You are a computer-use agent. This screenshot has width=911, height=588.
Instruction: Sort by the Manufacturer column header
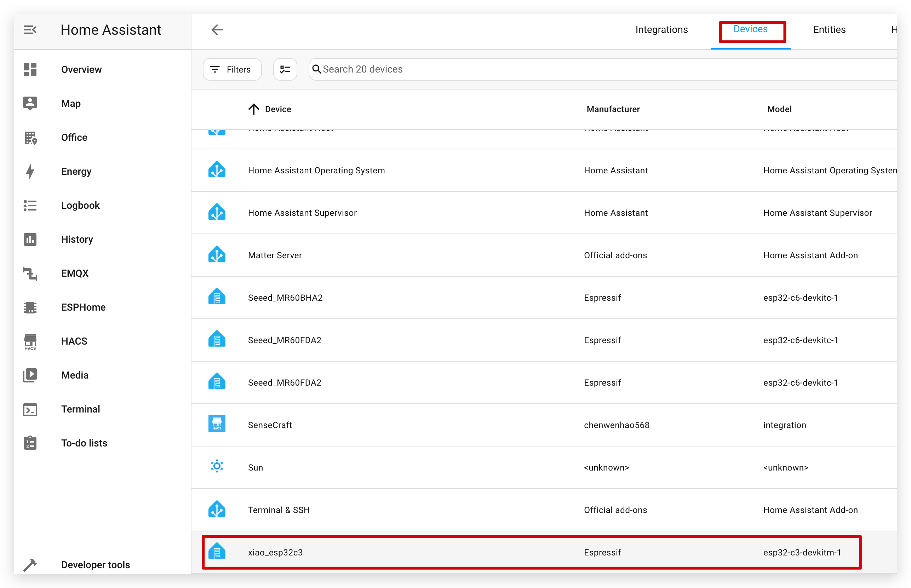[613, 109]
